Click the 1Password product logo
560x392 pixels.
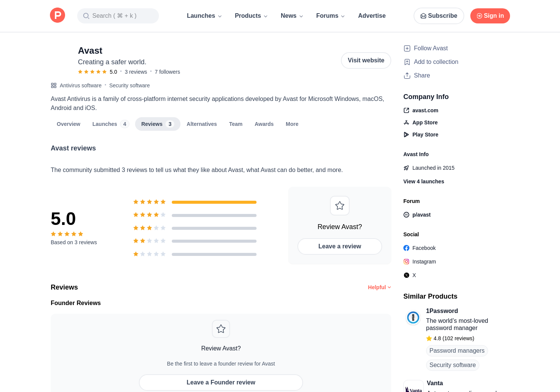pyautogui.click(x=413, y=318)
